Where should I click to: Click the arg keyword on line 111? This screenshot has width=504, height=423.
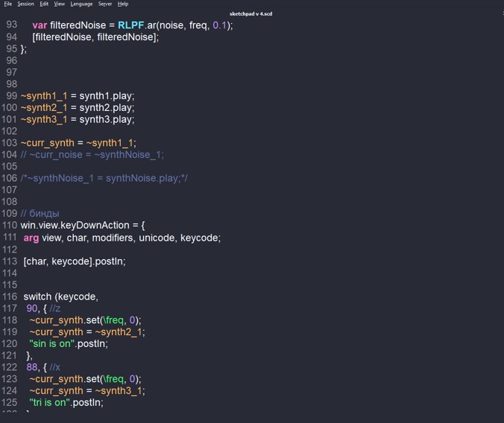pos(31,238)
